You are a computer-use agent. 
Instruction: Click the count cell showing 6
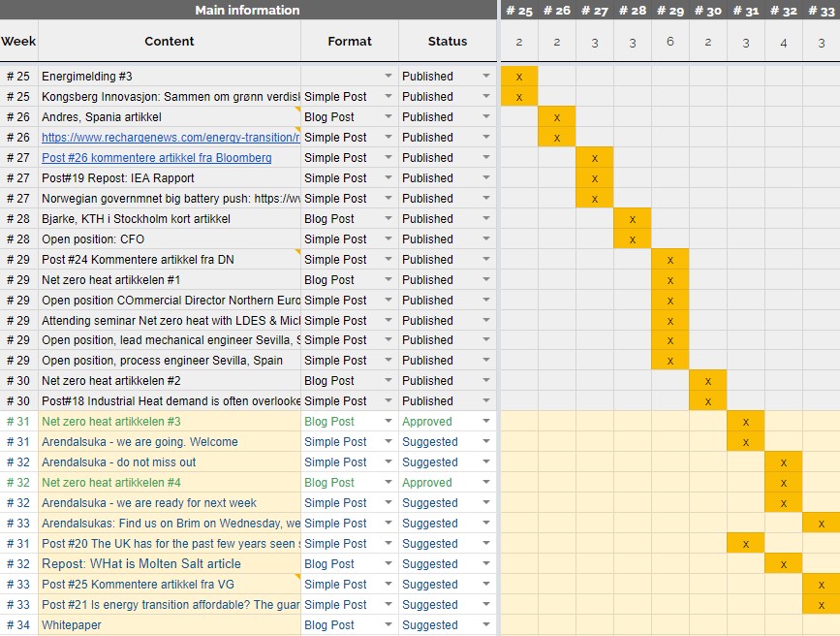pyautogui.click(x=669, y=43)
